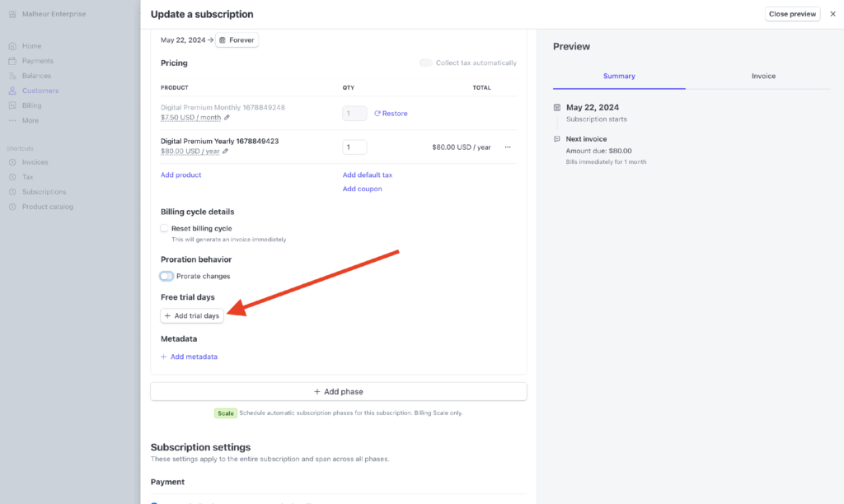844x504 pixels.
Task: Toggle Collect tax automatically switch
Action: (426, 63)
